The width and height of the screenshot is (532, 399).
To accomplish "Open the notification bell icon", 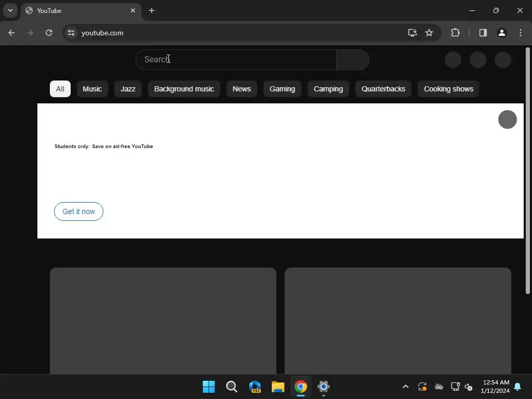I will (518, 387).
